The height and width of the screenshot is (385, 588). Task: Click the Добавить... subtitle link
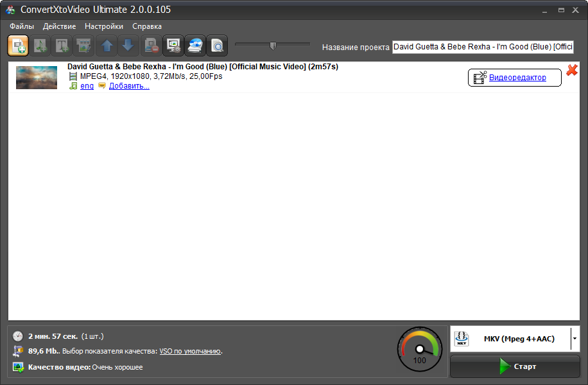click(129, 86)
